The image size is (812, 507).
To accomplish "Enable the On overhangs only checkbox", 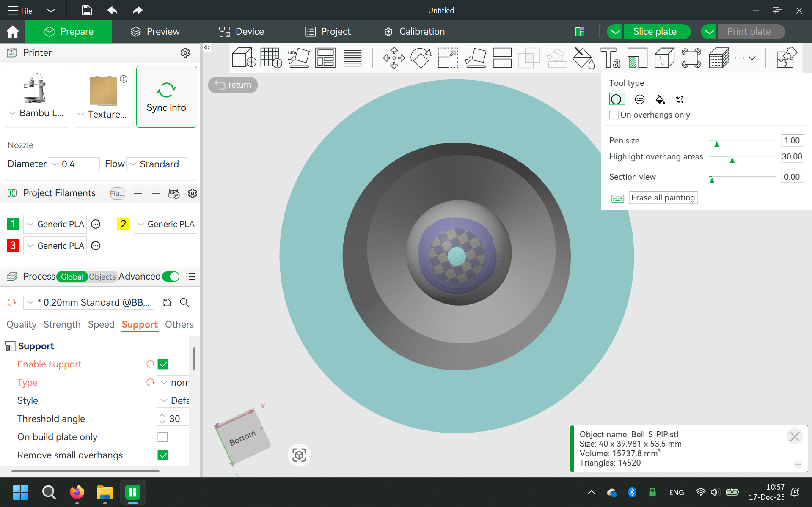I will coord(614,115).
